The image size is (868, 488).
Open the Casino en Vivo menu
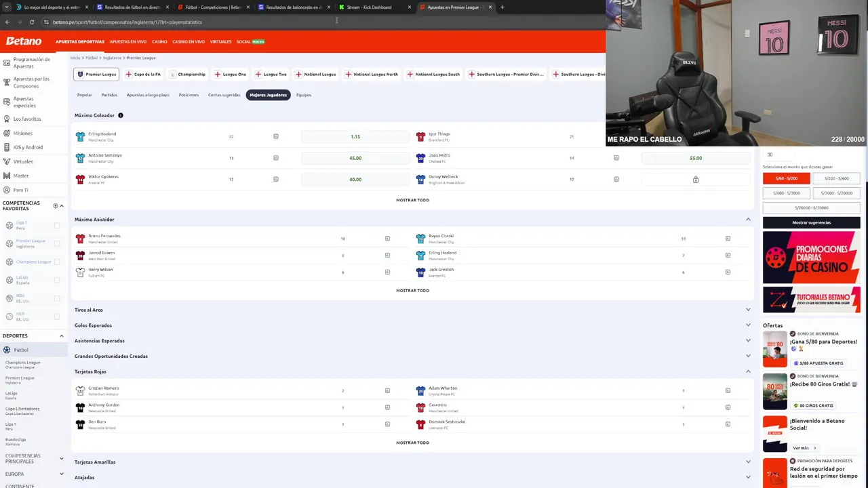pyautogui.click(x=189, y=41)
